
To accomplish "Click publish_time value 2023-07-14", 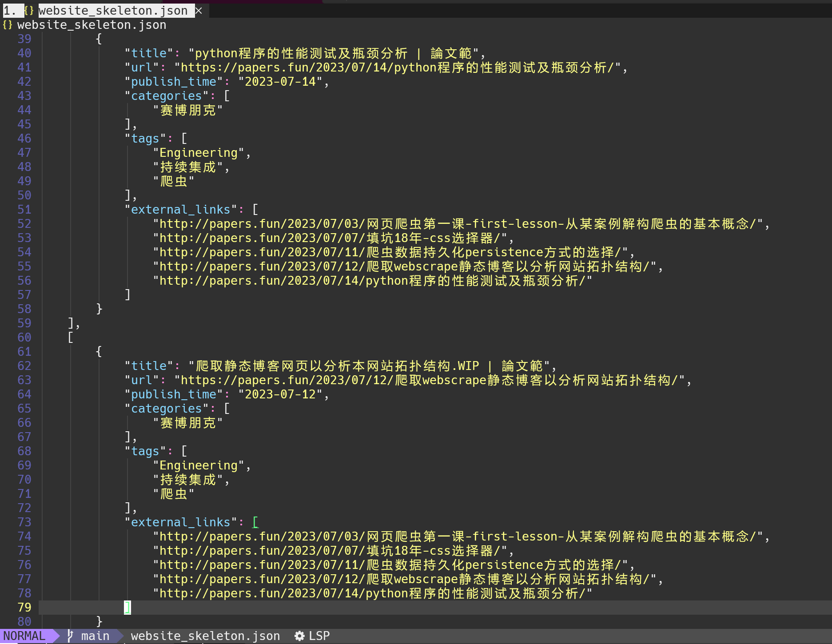I will [280, 82].
